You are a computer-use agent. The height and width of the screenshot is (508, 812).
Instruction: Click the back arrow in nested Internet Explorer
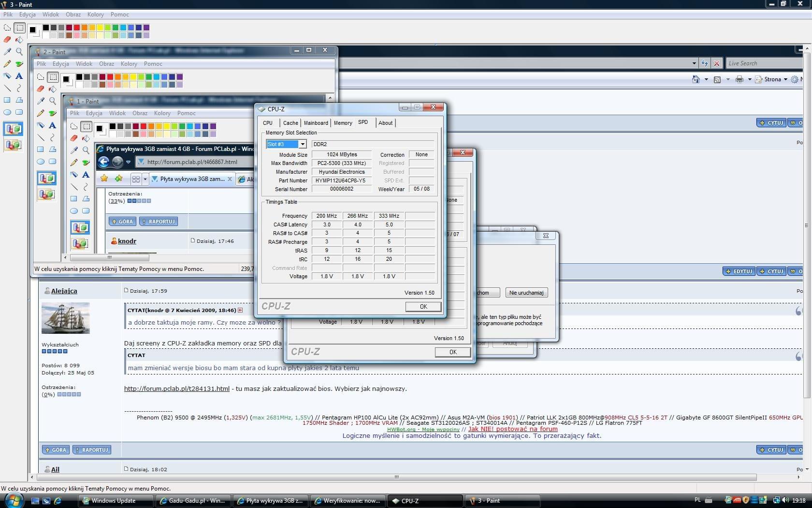(103, 162)
